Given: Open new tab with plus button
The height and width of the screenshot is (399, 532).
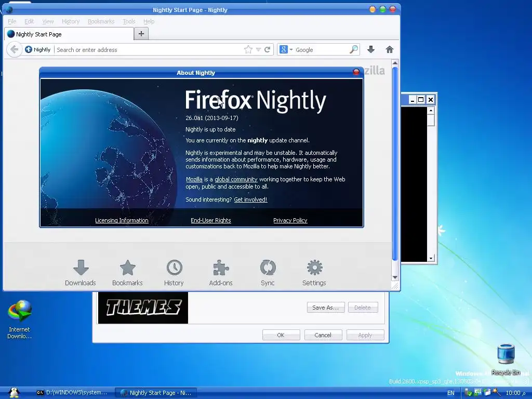Looking at the screenshot, I should 141,34.
